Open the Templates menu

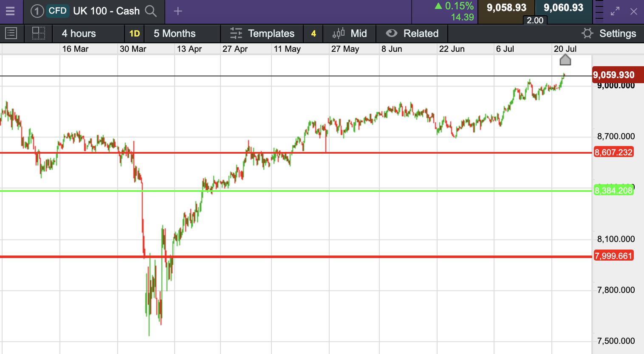(262, 34)
